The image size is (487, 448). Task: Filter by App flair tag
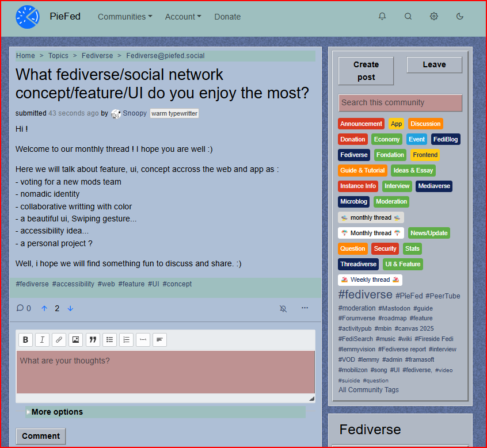point(396,124)
